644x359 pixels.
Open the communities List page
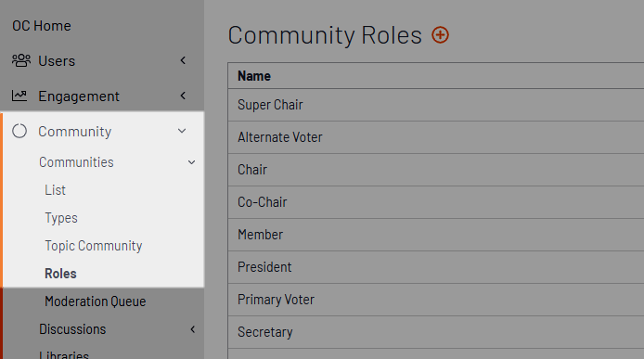click(x=55, y=190)
